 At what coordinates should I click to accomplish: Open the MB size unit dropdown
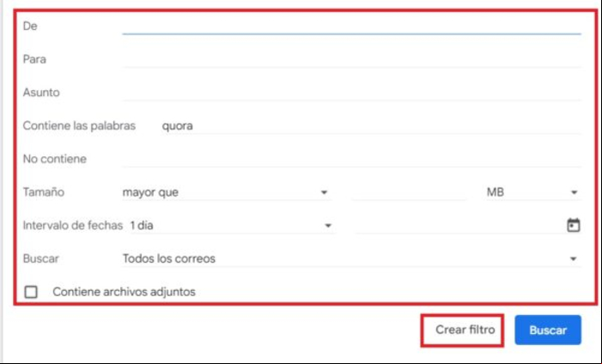532,192
